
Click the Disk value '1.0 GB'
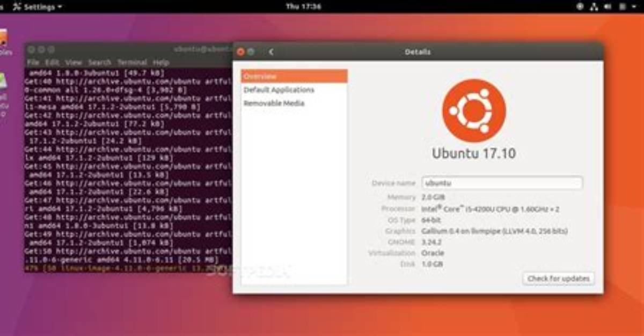[433, 264]
